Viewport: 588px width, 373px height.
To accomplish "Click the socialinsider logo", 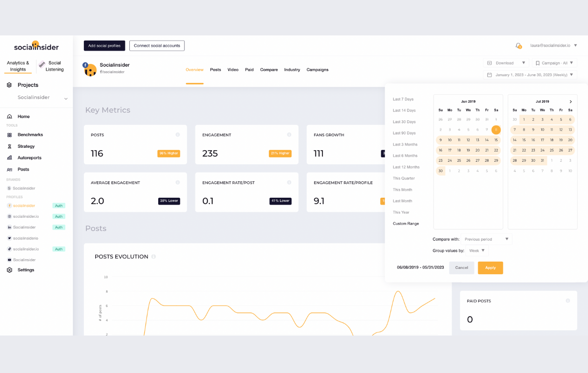I will coord(36,46).
